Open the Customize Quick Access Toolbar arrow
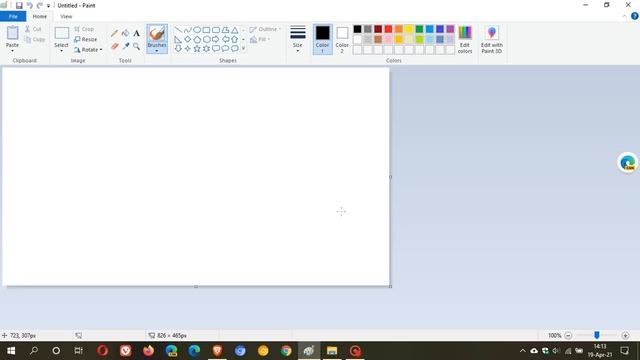Screen dimensions: 640x360 (48, 6)
